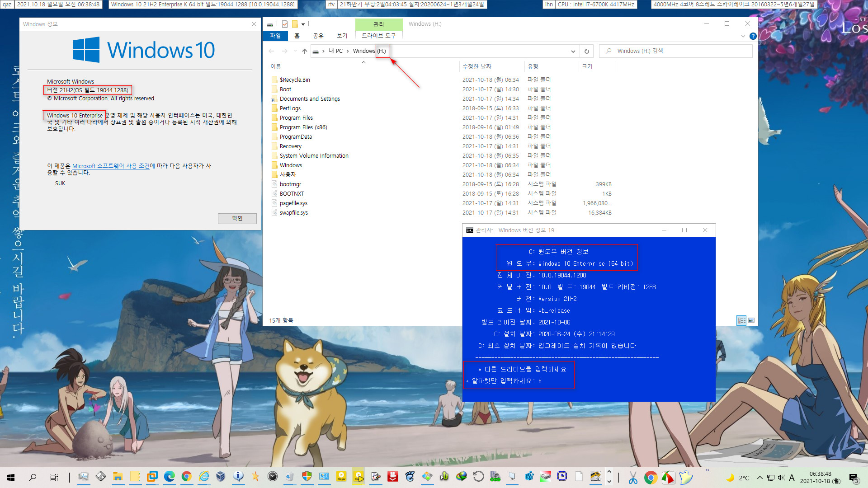Image resolution: width=868 pixels, height=488 pixels.
Task: Open yellow Player taskbar icon
Action: point(341,477)
